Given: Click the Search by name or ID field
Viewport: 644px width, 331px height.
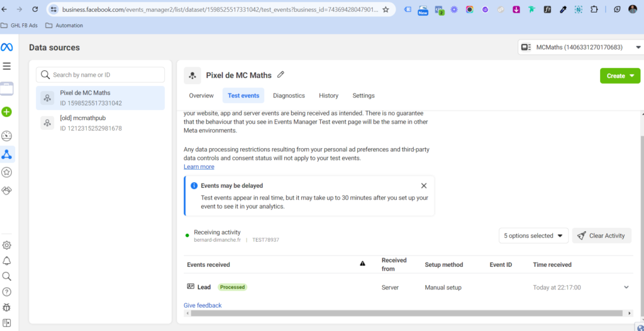Looking at the screenshot, I should (x=100, y=75).
